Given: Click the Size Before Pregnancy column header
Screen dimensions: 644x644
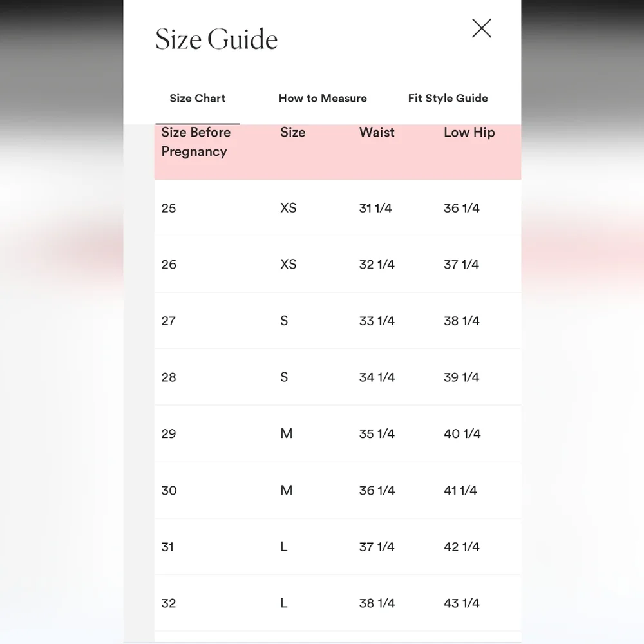Looking at the screenshot, I should point(195,142).
